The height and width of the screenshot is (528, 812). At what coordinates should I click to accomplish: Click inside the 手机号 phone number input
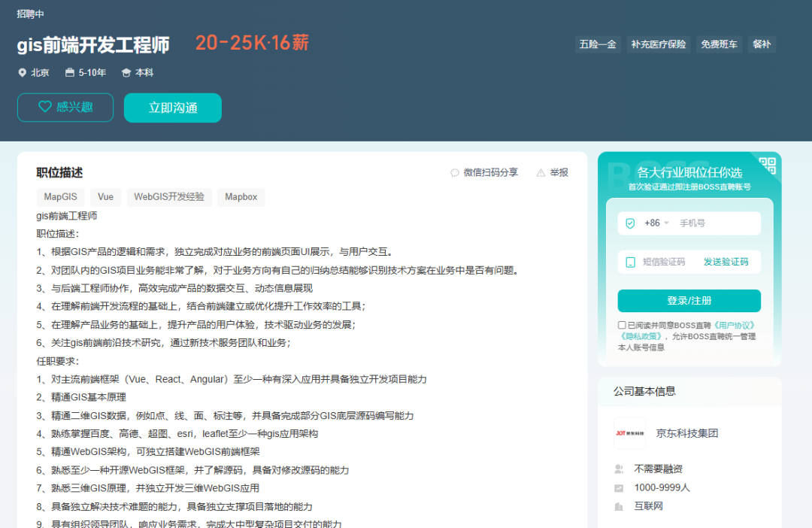707,223
